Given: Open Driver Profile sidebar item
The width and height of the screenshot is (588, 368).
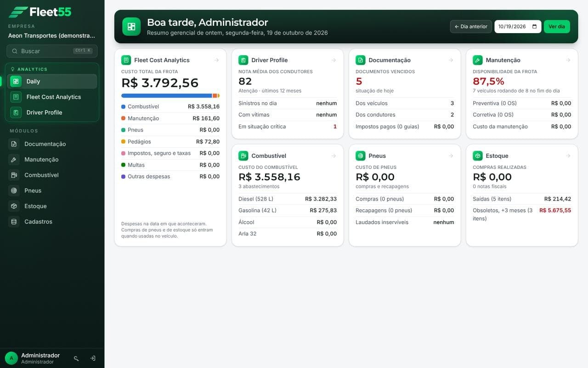Looking at the screenshot, I should (x=52, y=112).
